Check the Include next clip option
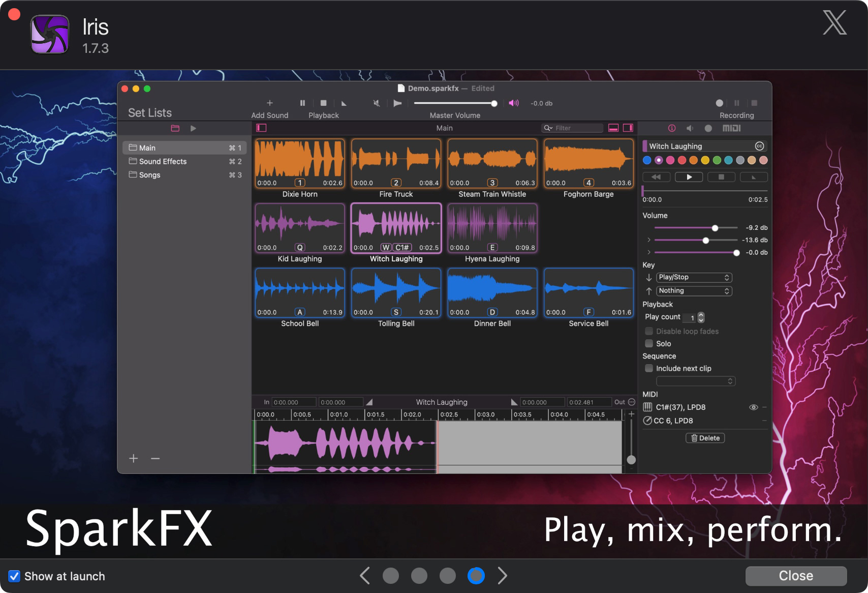 [649, 368]
